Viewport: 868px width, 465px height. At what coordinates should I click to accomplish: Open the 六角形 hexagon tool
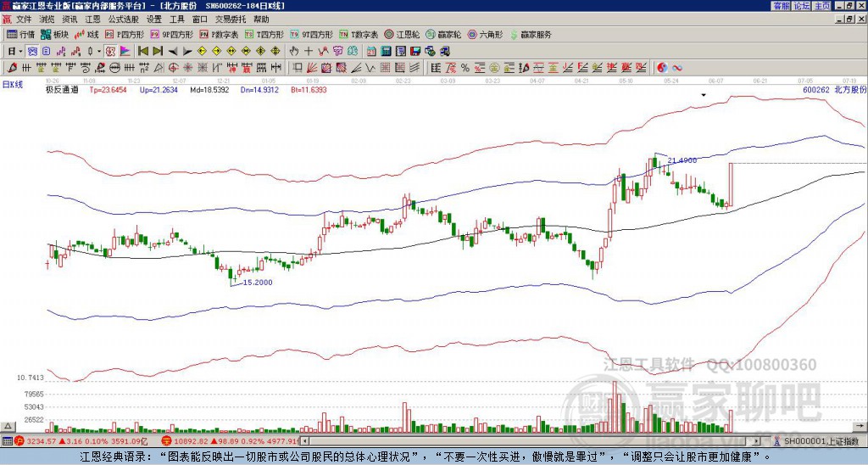click(486, 34)
